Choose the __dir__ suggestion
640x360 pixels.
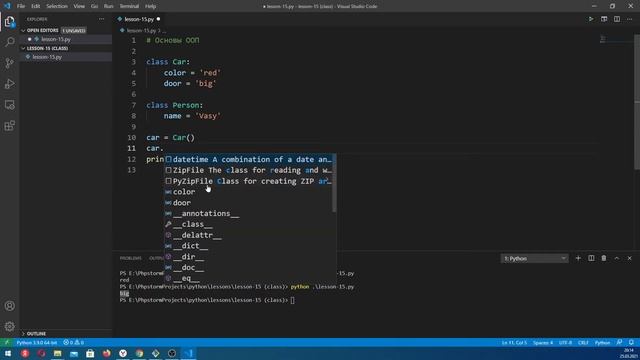[x=249, y=257]
